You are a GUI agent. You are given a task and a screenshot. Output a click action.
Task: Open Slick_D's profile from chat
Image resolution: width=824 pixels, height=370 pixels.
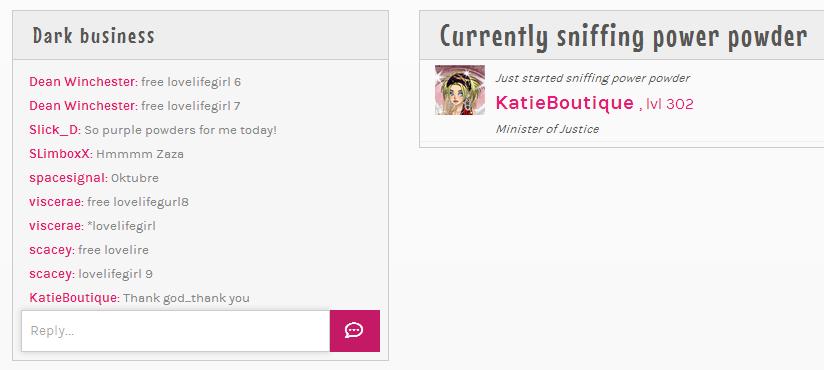tap(54, 130)
